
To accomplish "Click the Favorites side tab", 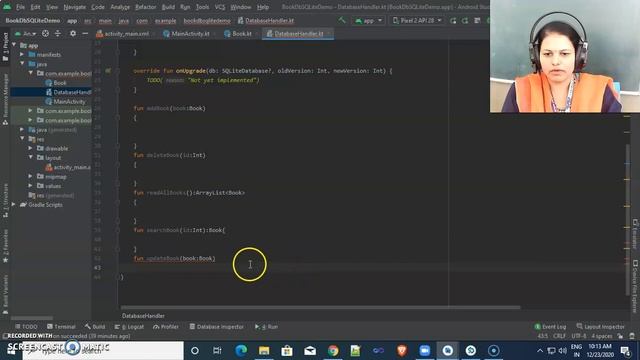I will click(5, 246).
